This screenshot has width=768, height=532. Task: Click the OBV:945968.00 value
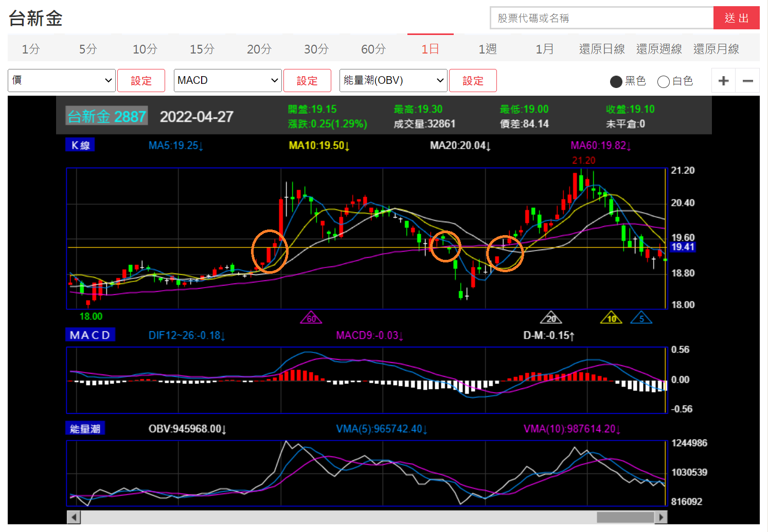point(187,429)
